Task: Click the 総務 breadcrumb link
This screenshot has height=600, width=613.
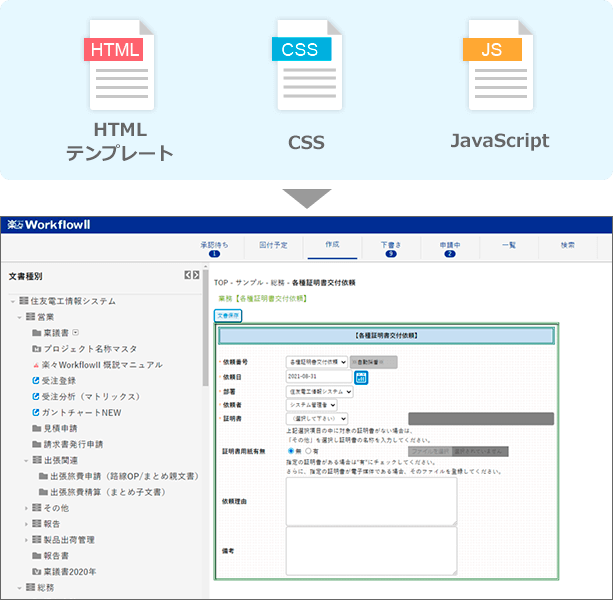Action: 278,283
